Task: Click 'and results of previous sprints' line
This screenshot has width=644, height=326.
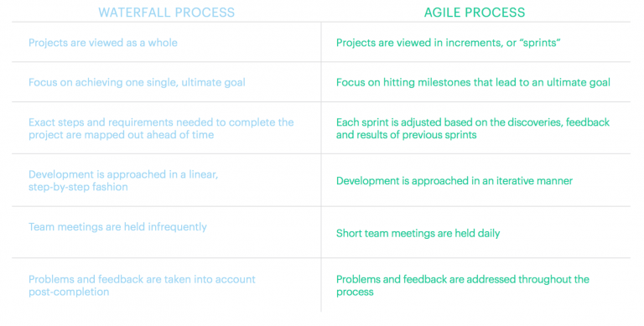Action: click(406, 135)
